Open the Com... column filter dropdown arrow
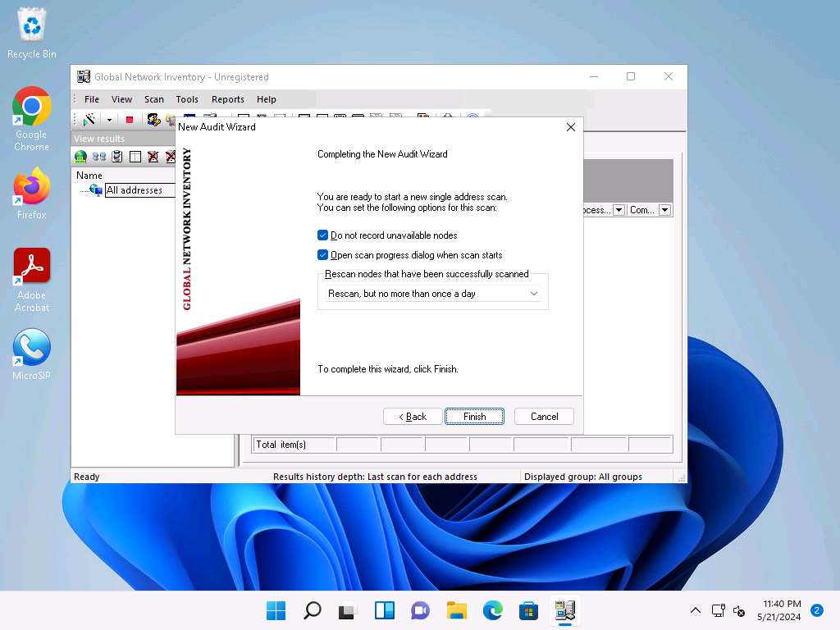This screenshot has height=630, width=840. 664,210
